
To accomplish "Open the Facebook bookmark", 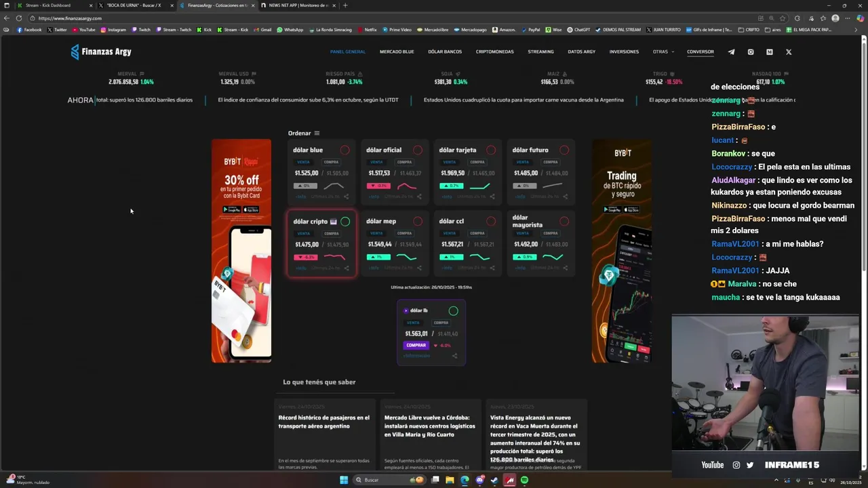I will 29,30.
